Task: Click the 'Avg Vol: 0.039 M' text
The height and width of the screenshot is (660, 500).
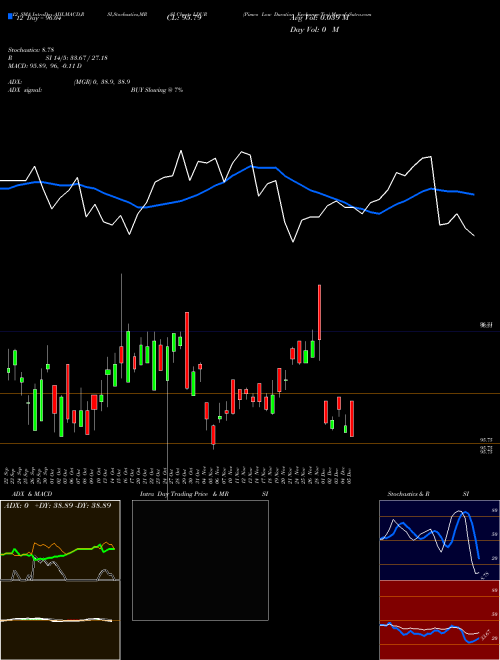Action: point(319,18)
